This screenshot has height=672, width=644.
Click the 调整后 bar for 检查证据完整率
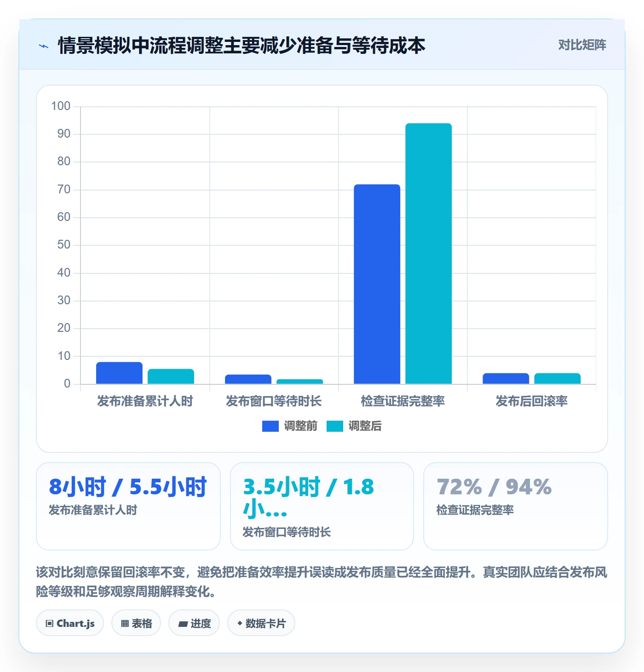[428, 254]
